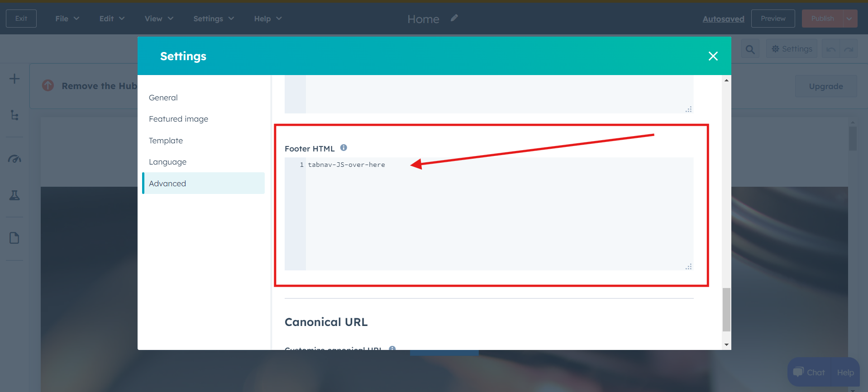Open the Publish dropdown arrow
868x392 pixels.
pos(849,19)
